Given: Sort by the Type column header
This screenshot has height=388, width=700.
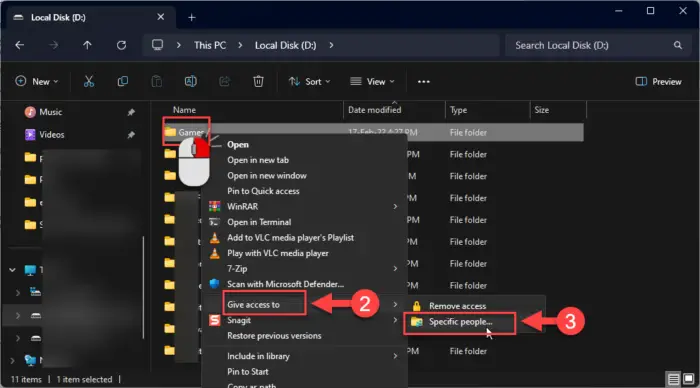Looking at the screenshot, I should click(458, 110).
